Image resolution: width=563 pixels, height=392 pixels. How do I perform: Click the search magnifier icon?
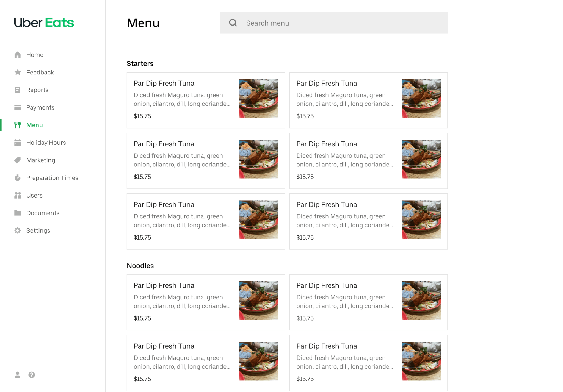coord(233,23)
